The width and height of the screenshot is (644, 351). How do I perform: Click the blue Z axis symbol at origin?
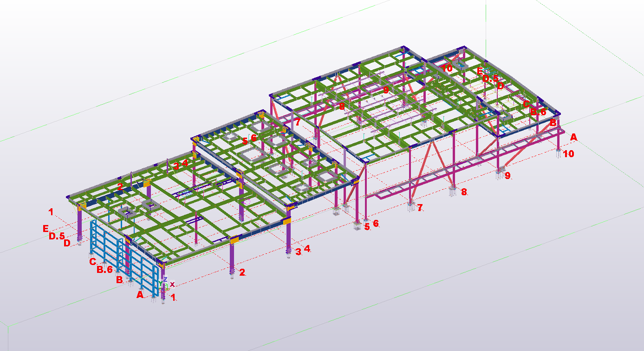165,279
